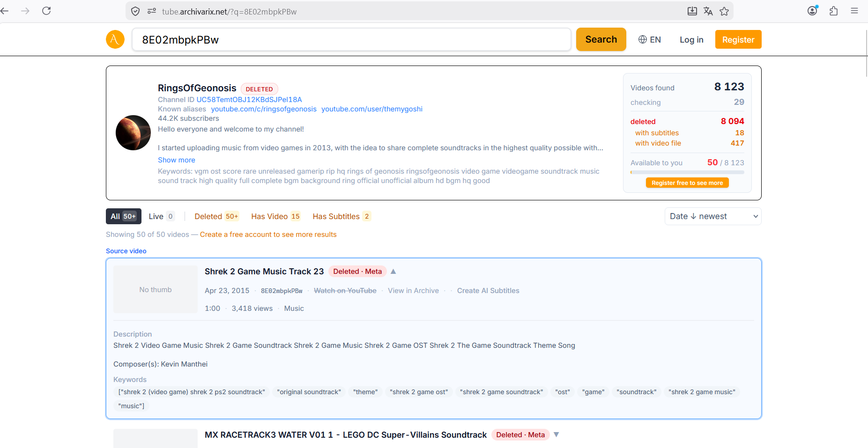
Task: Click the "ost" keyword tag
Action: (563, 392)
